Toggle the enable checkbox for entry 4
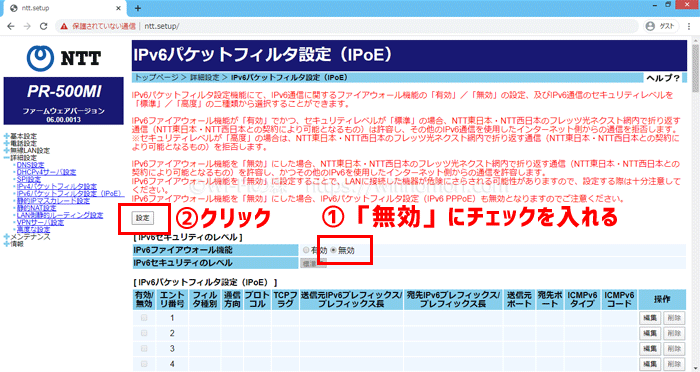Screen dimensions: 700x372 click(x=144, y=364)
